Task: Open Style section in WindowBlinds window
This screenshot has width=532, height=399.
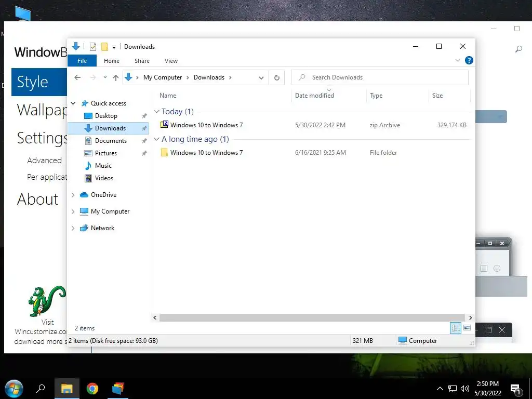Action: point(39,82)
